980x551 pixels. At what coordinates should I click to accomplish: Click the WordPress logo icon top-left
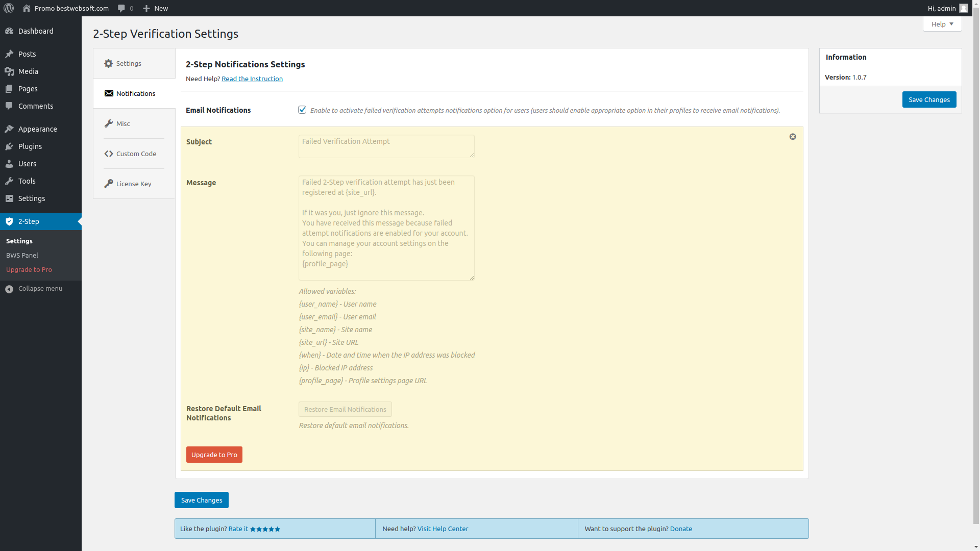point(8,8)
